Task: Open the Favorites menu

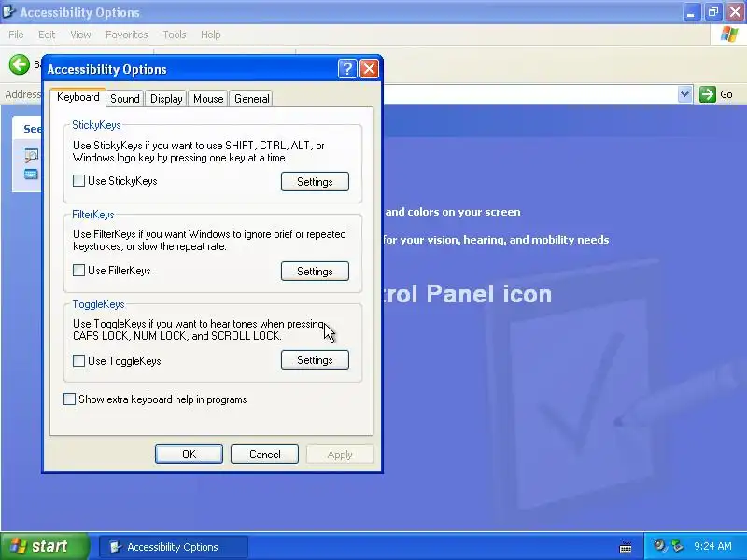Action: click(x=127, y=35)
